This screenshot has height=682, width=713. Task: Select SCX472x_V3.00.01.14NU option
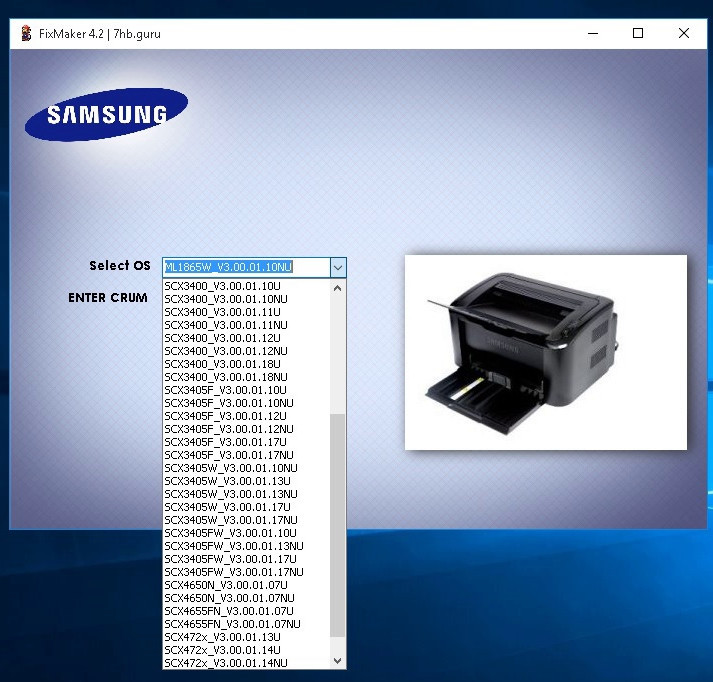pyautogui.click(x=246, y=663)
